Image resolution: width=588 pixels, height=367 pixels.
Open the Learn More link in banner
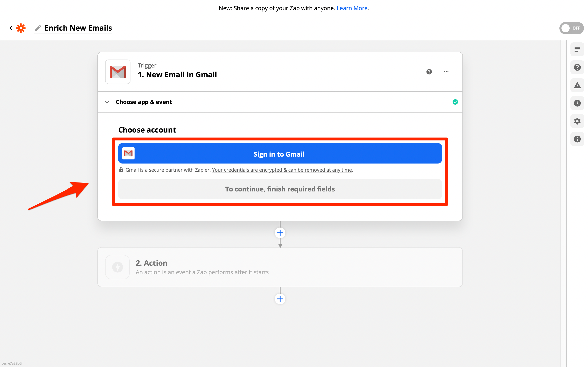coord(352,8)
